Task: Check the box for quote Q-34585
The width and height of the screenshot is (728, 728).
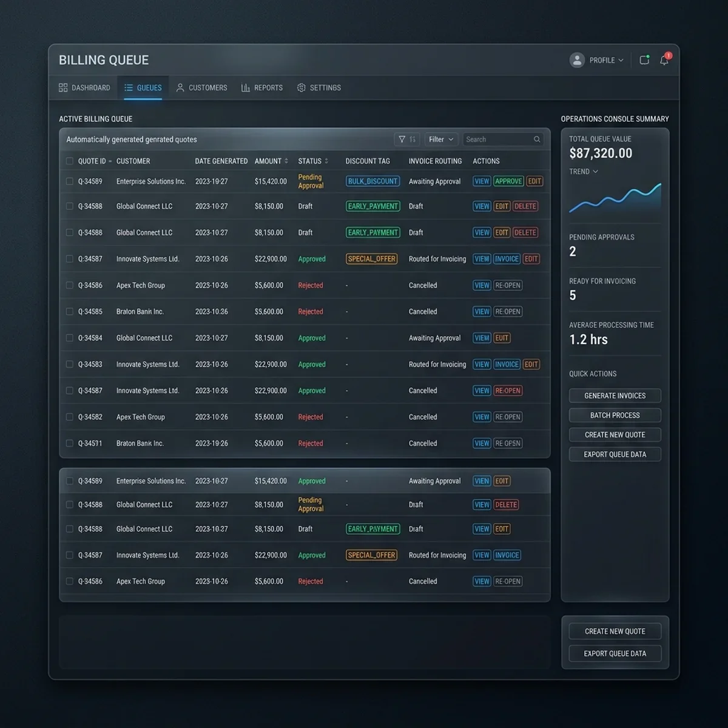Action: [x=69, y=312]
